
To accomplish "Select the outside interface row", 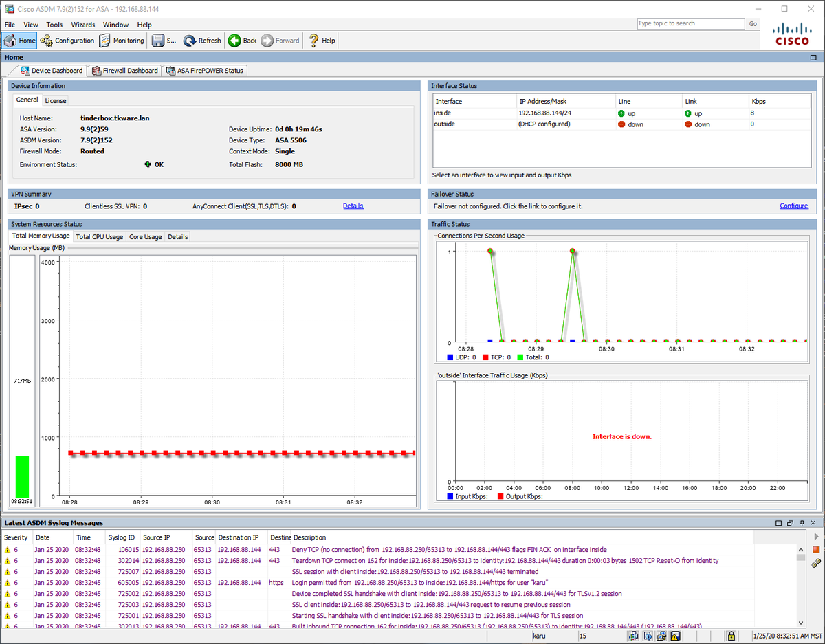I will (x=622, y=124).
